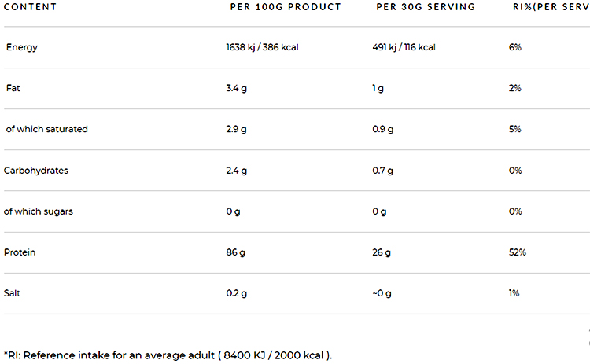
Task: Click the CONTENT column header
Action: [30, 7]
